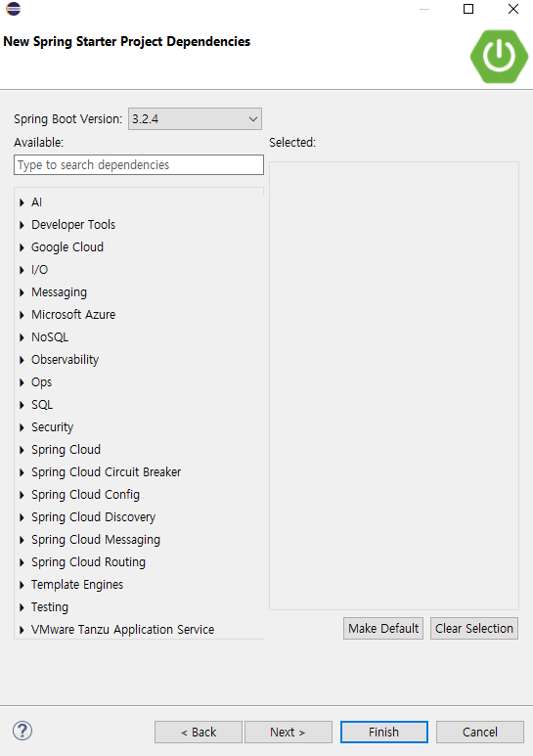Image resolution: width=533 pixels, height=756 pixels.
Task: Click the Clear Selection button
Action: click(x=474, y=629)
